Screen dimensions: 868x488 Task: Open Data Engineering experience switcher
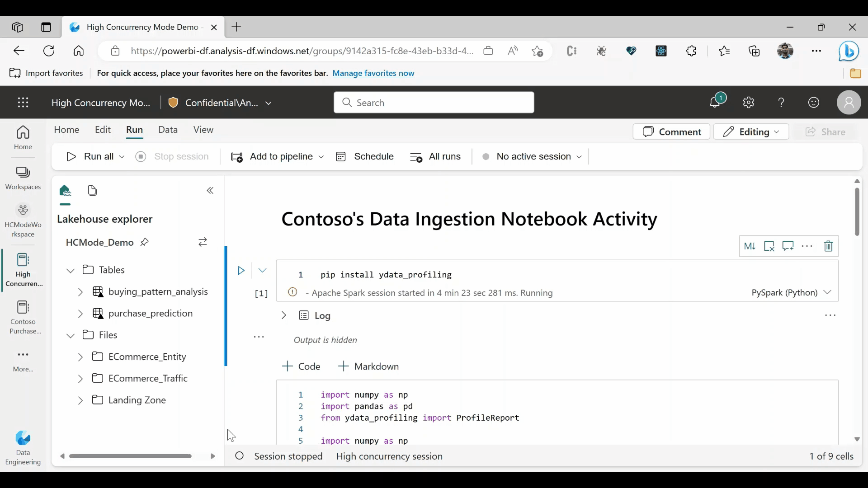(x=23, y=448)
